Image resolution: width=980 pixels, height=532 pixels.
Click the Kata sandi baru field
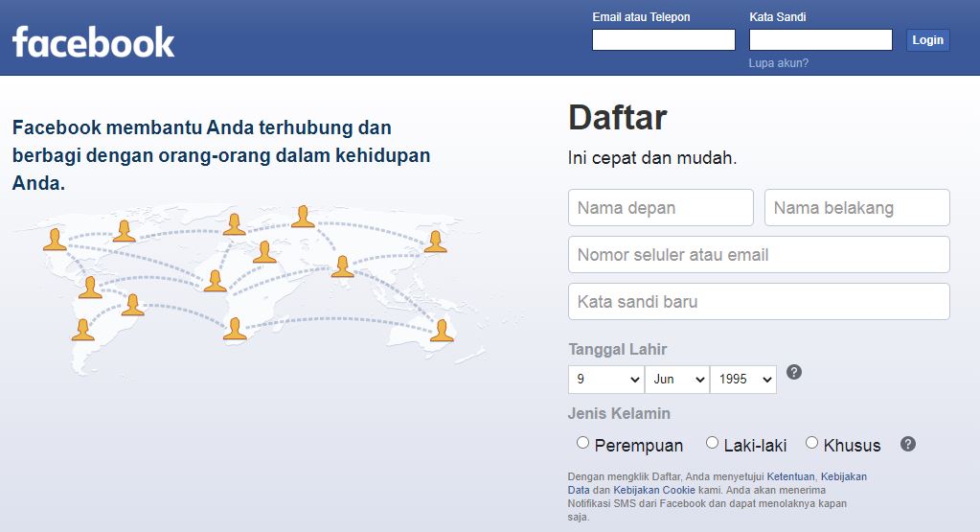pos(759,301)
